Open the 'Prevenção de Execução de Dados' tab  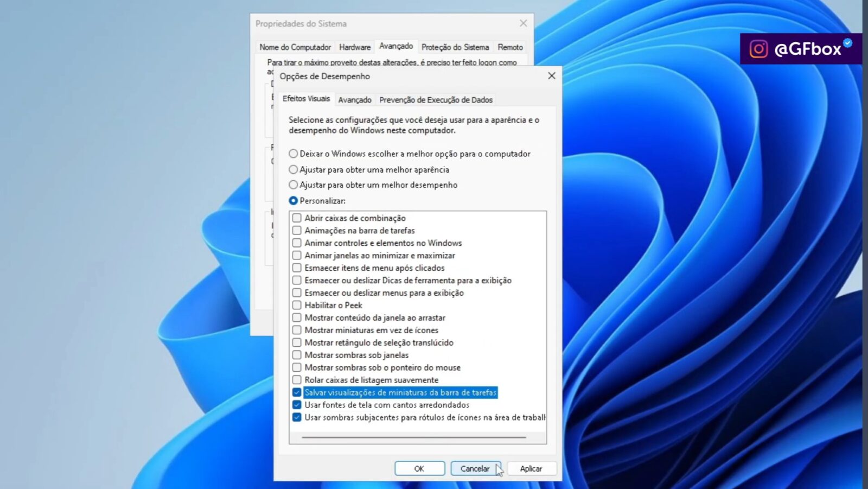click(x=436, y=99)
